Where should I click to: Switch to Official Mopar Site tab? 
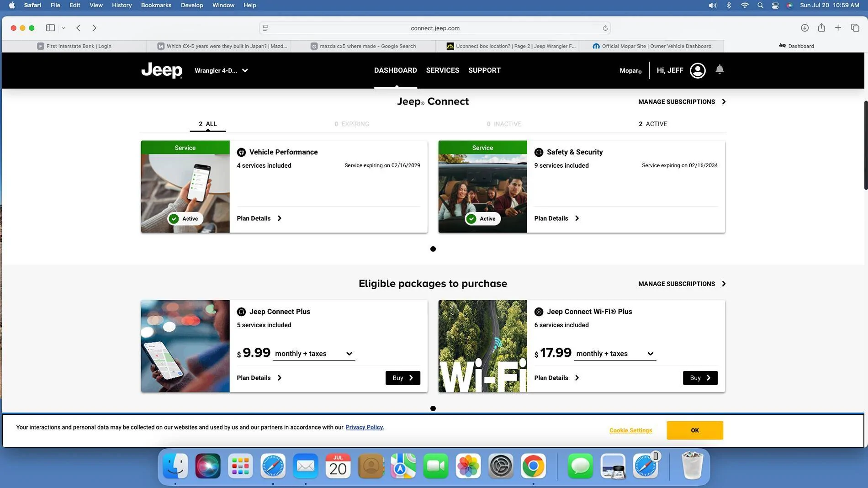point(652,46)
